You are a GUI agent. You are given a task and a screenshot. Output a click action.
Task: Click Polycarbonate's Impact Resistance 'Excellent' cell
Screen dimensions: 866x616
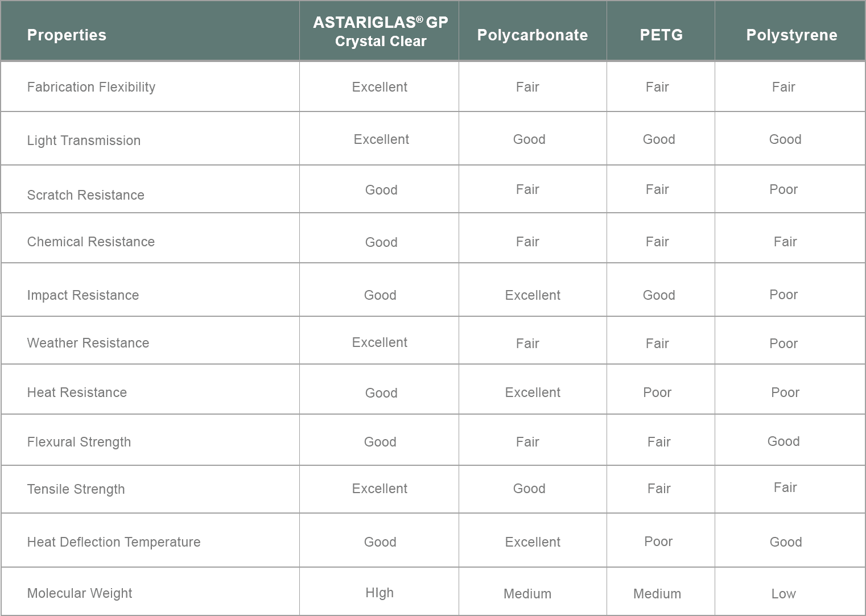click(x=533, y=295)
